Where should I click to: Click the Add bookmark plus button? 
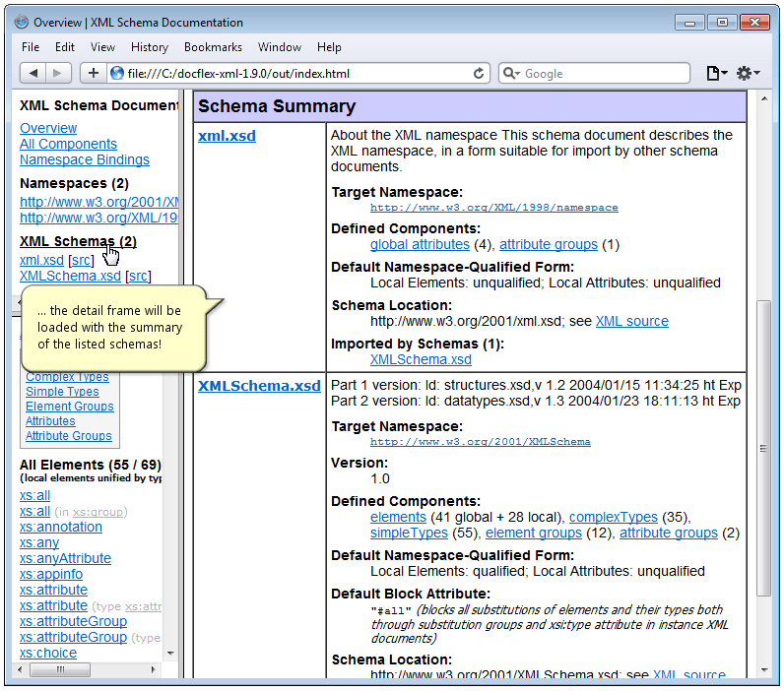[94, 73]
